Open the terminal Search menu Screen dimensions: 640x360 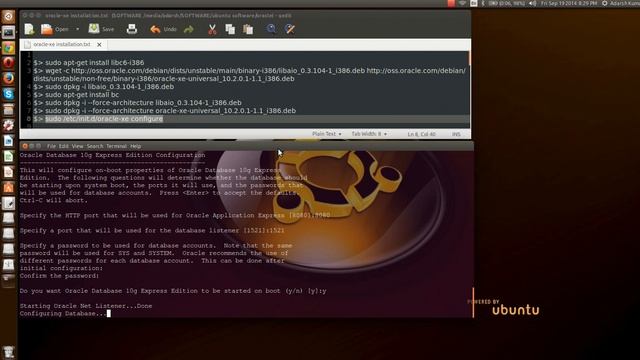[95, 146]
